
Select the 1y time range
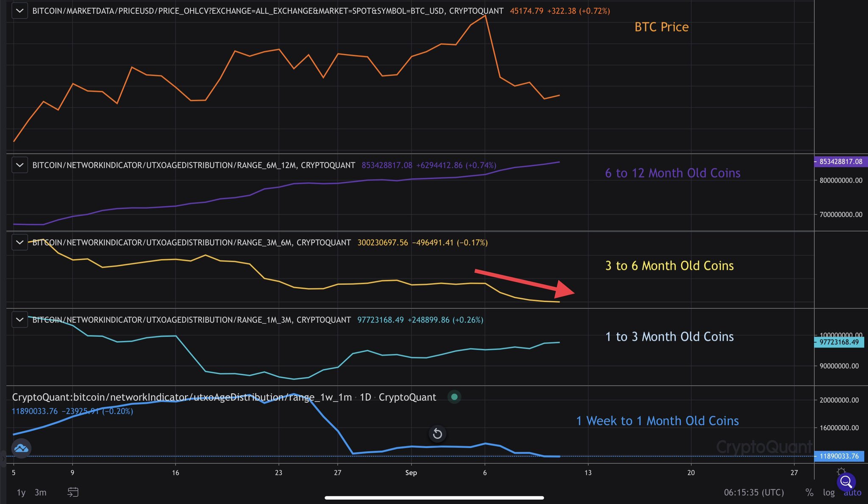tap(21, 492)
